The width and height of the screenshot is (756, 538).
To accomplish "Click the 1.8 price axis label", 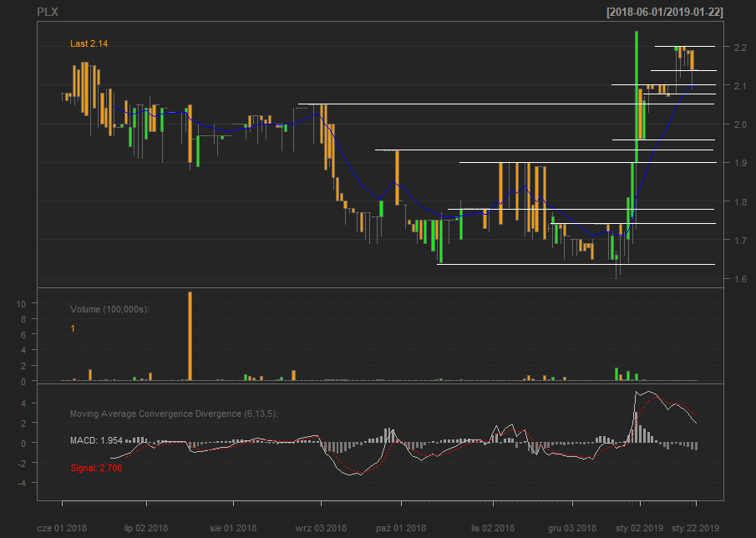I will 740,201.
